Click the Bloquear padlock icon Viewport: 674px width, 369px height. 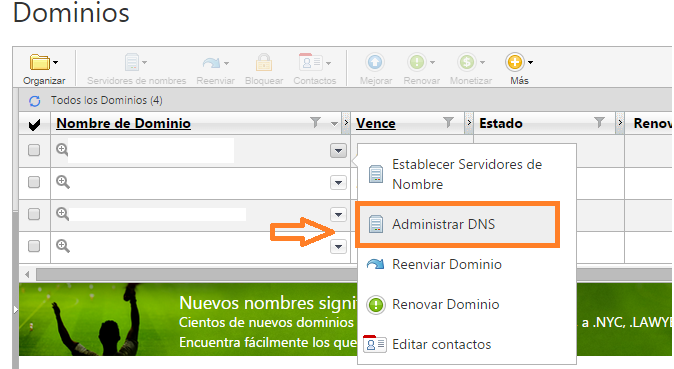(264, 62)
